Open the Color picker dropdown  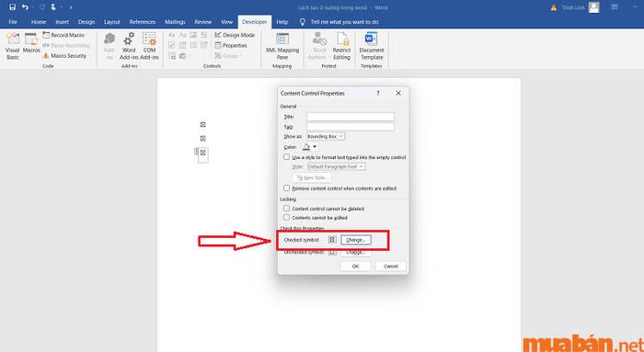[x=310, y=146]
